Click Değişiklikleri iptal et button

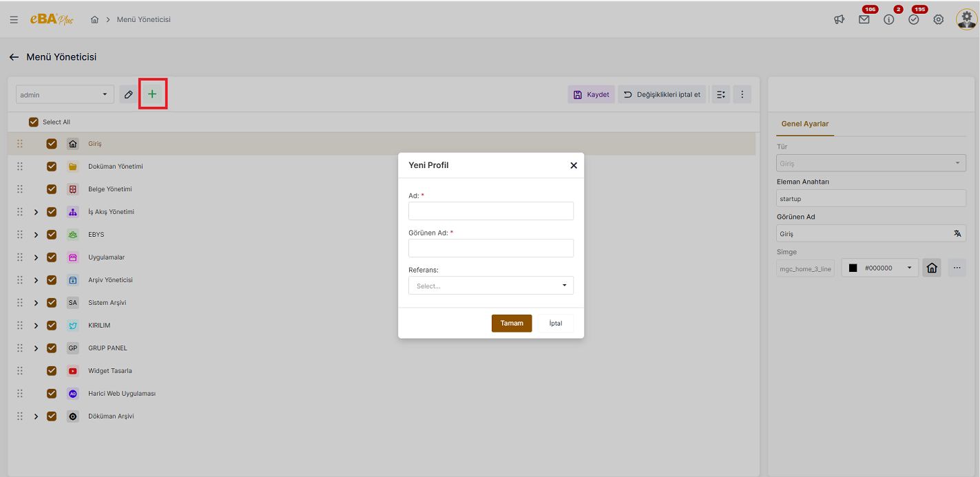click(662, 94)
